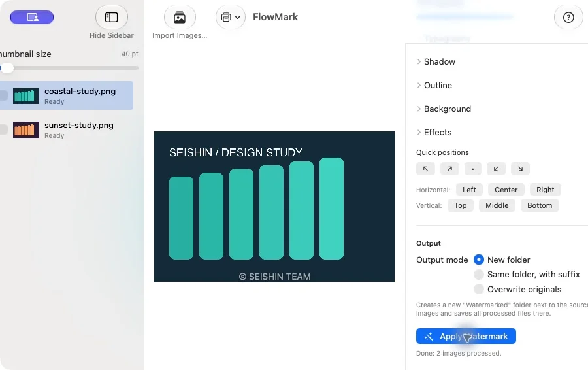
Task: Align watermark horizontally Left
Action: 469,190
